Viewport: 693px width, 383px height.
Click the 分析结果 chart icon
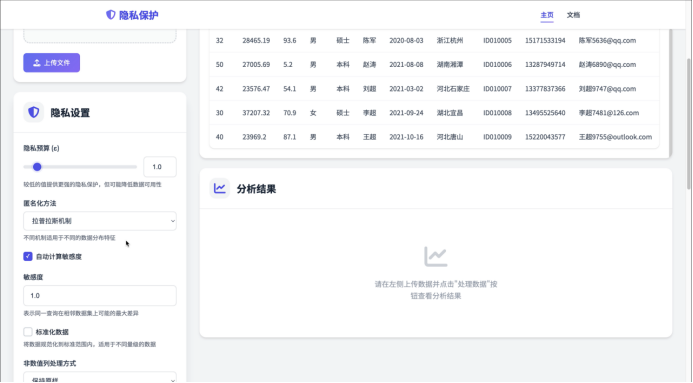pyautogui.click(x=220, y=189)
